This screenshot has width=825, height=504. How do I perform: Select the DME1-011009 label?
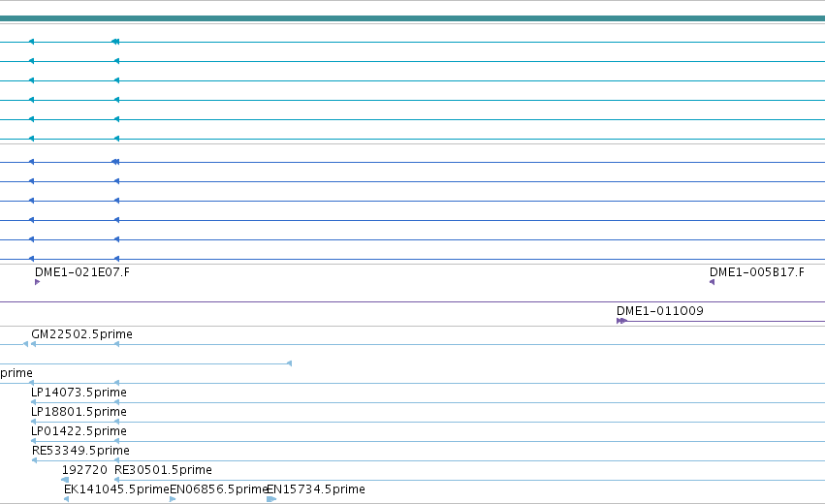[660, 310]
